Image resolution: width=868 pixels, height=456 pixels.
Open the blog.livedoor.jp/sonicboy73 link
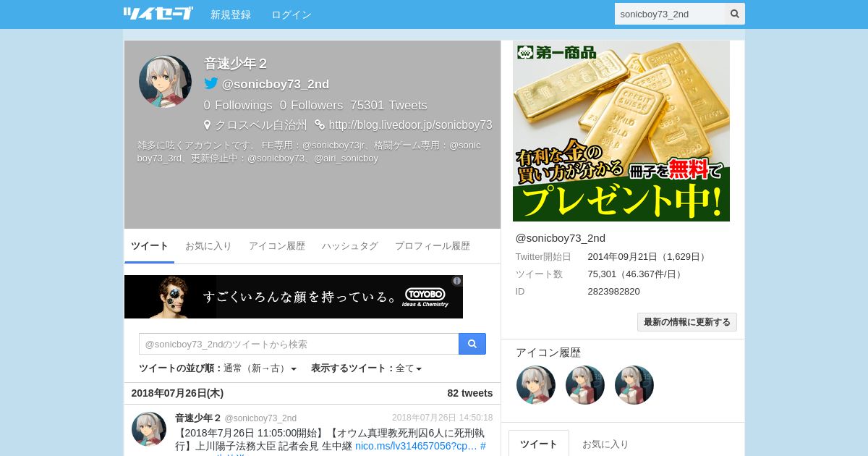[410, 125]
